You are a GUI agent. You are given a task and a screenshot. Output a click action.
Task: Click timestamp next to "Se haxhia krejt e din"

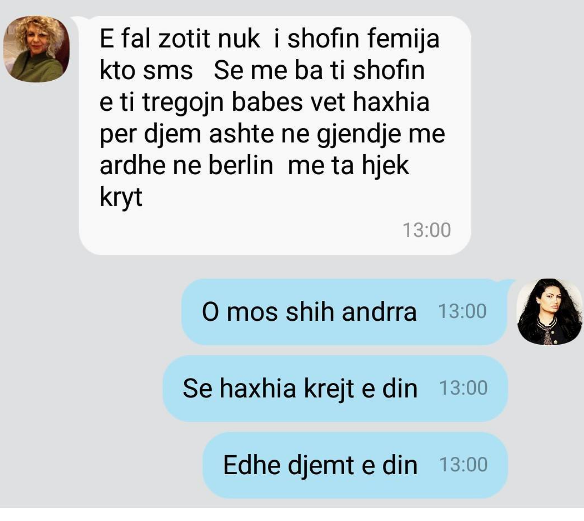(463, 388)
